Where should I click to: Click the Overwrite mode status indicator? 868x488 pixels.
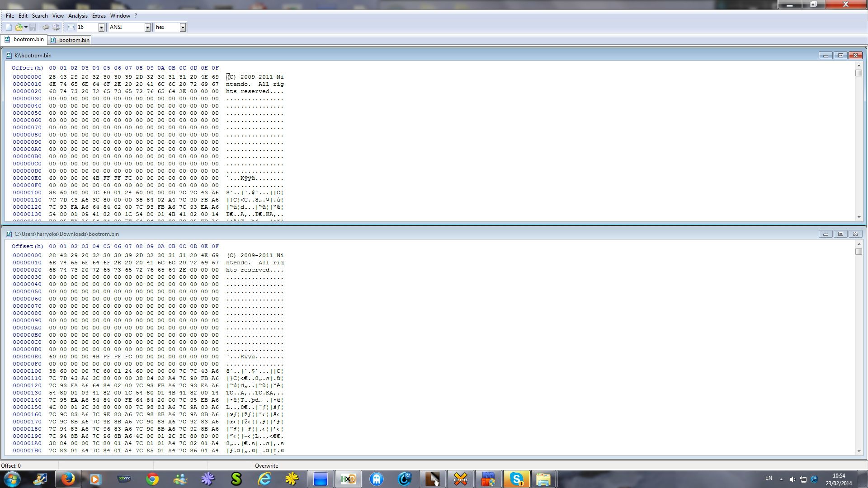[x=266, y=466]
